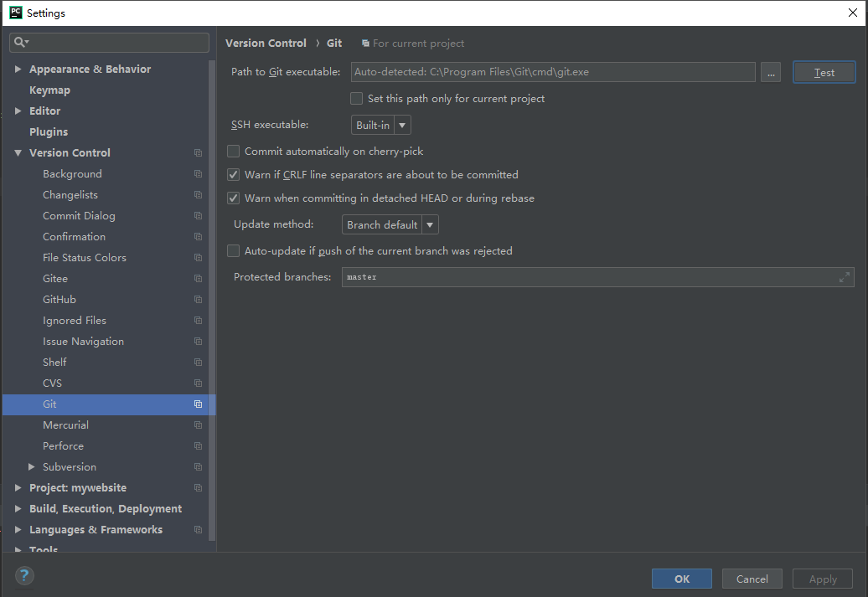Click the project-level icon beside Languages & Frameworks

(x=198, y=530)
